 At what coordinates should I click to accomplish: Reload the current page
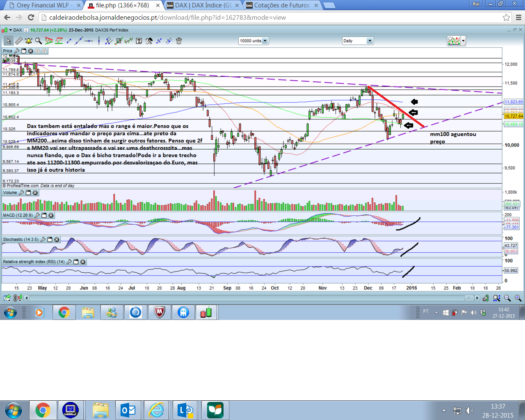tap(31, 17)
